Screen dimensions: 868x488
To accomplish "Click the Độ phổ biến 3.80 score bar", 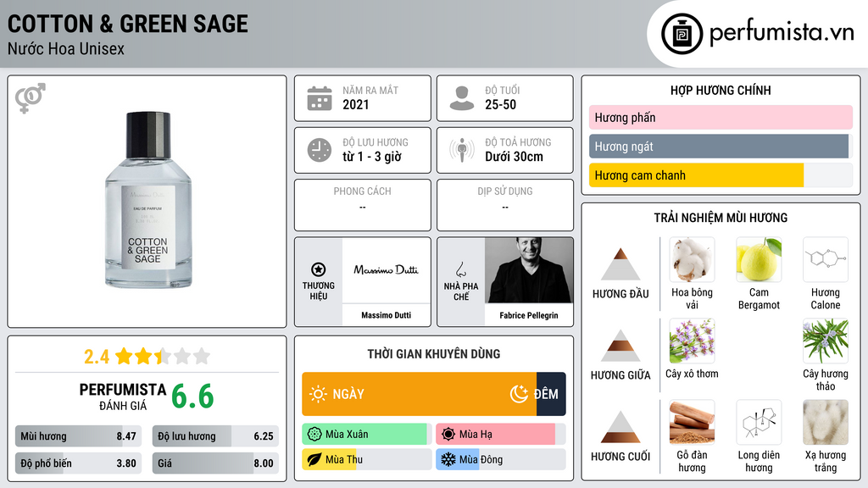I will [79, 463].
